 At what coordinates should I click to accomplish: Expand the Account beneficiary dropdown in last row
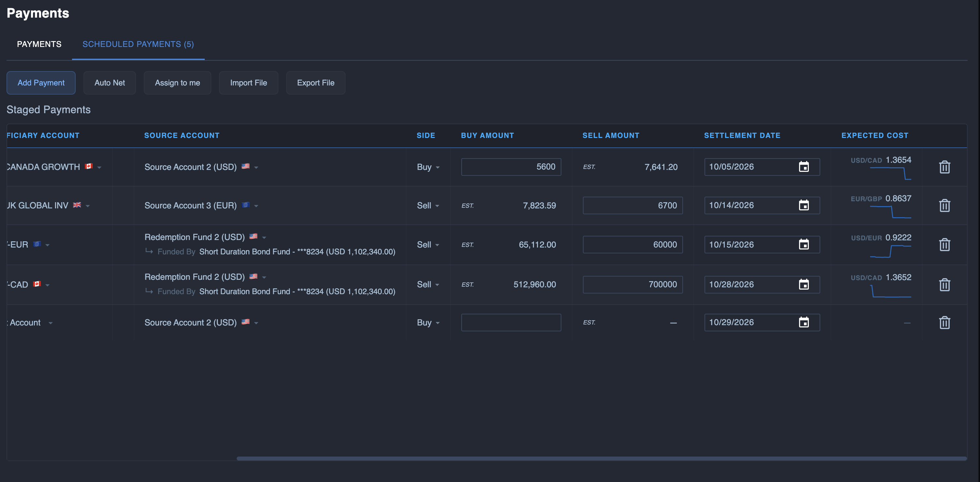[50, 323]
